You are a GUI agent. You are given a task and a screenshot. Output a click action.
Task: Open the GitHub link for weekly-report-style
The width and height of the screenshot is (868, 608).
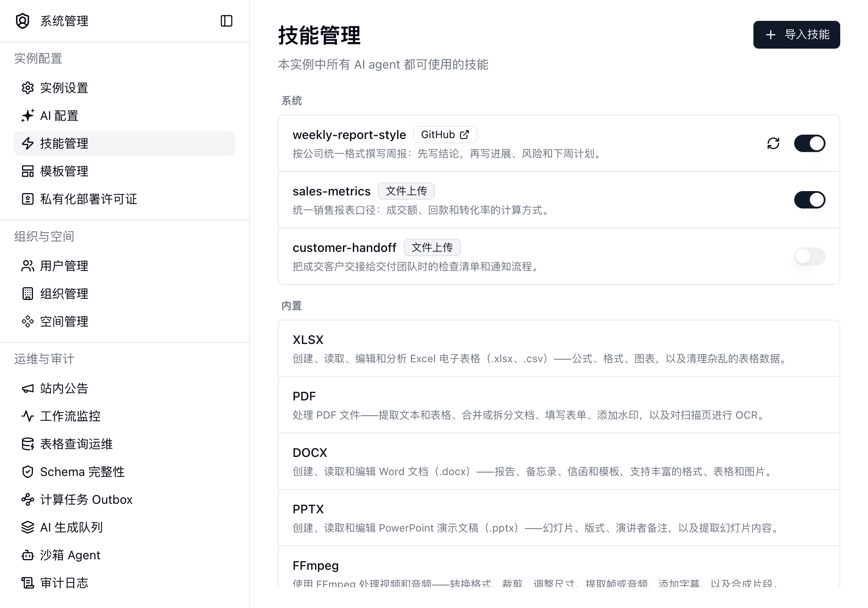[445, 135]
